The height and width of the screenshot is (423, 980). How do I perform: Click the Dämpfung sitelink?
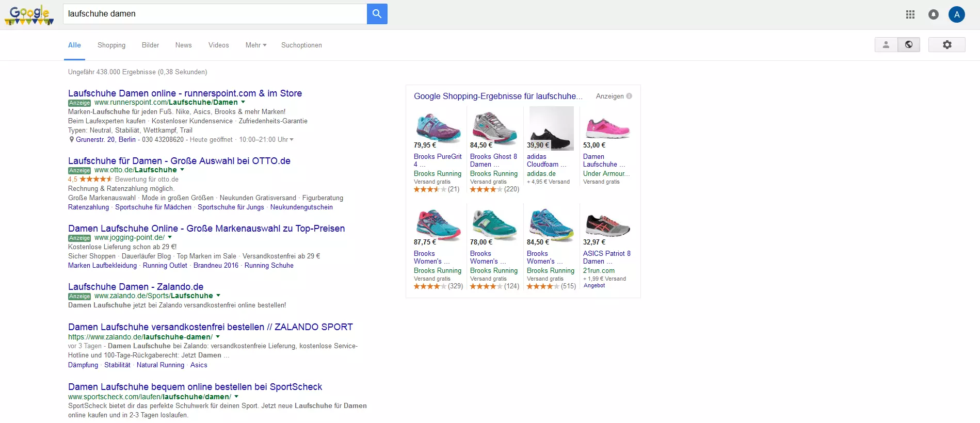tap(83, 365)
